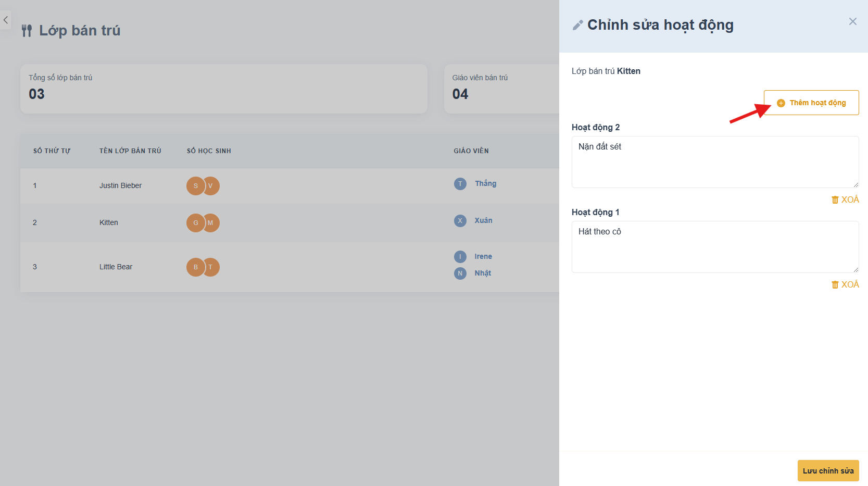Image resolution: width=868 pixels, height=486 pixels.
Task: Click student avatar V in Justin Bieber row
Action: click(x=212, y=186)
